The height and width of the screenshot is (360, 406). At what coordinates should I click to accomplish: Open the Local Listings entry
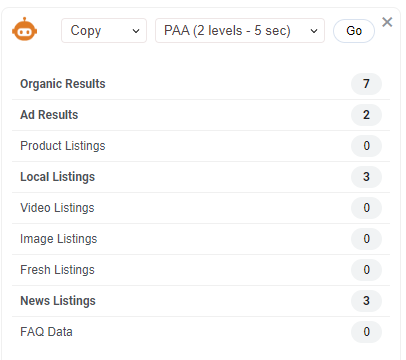coord(201,177)
